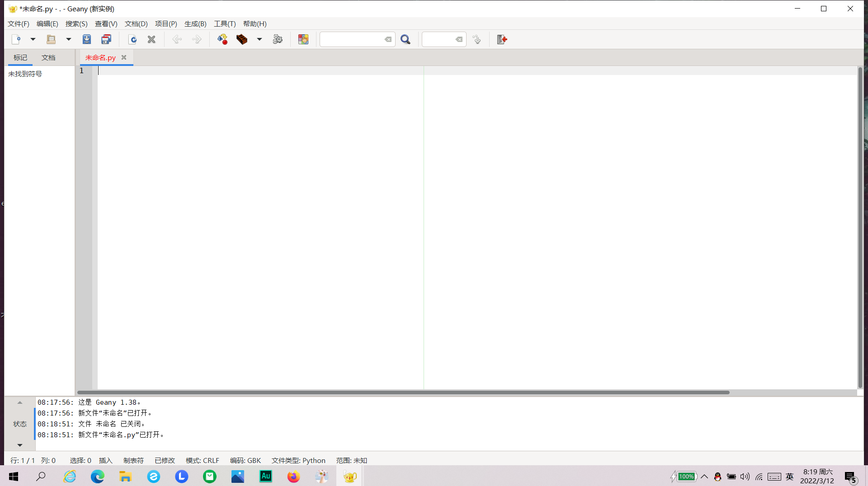This screenshot has height=486, width=868.
Task: Save the current document
Action: [x=86, y=39]
